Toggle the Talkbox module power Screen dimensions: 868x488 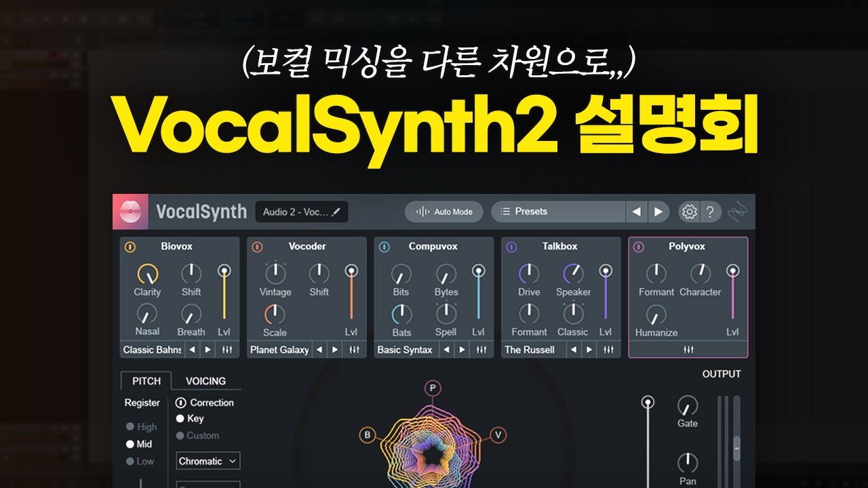511,247
